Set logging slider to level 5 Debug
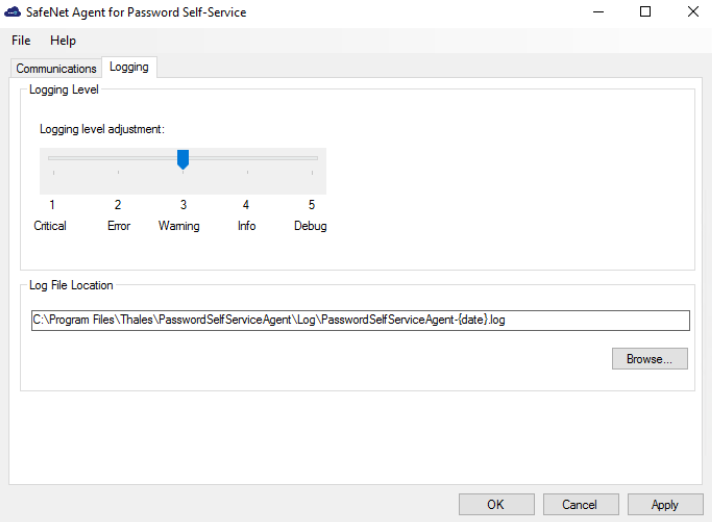Screen dimensions: 712x522 [311, 159]
